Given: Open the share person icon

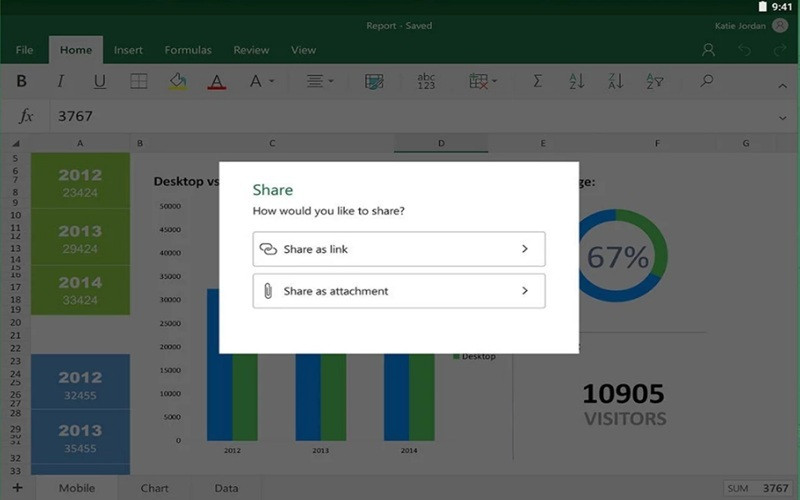Looking at the screenshot, I should 708,50.
